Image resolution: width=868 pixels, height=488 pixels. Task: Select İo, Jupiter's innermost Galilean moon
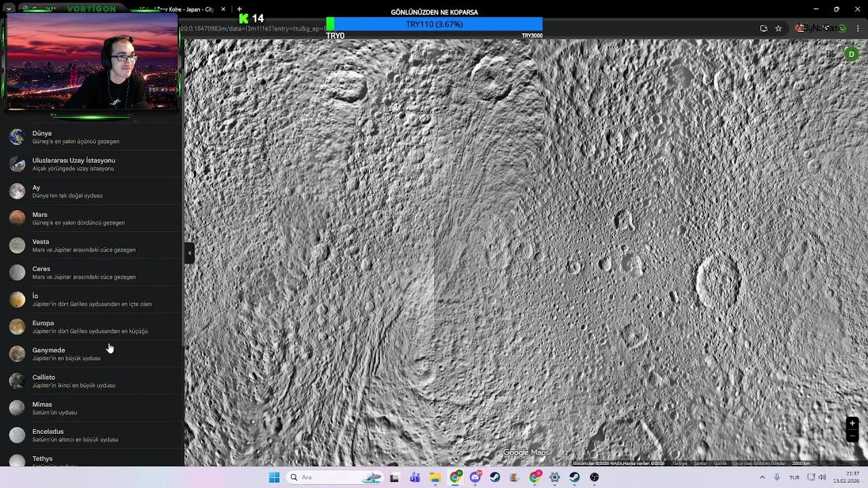coord(92,300)
